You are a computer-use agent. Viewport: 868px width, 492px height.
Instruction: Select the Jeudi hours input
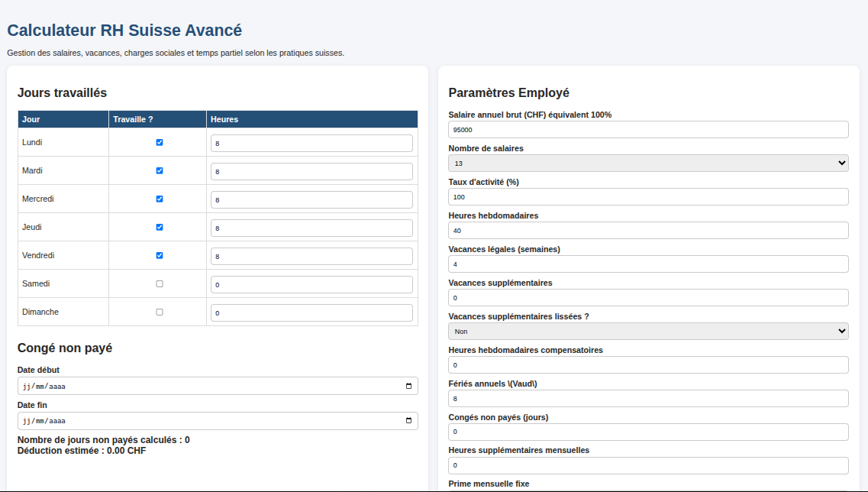click(x=311, y=228)
